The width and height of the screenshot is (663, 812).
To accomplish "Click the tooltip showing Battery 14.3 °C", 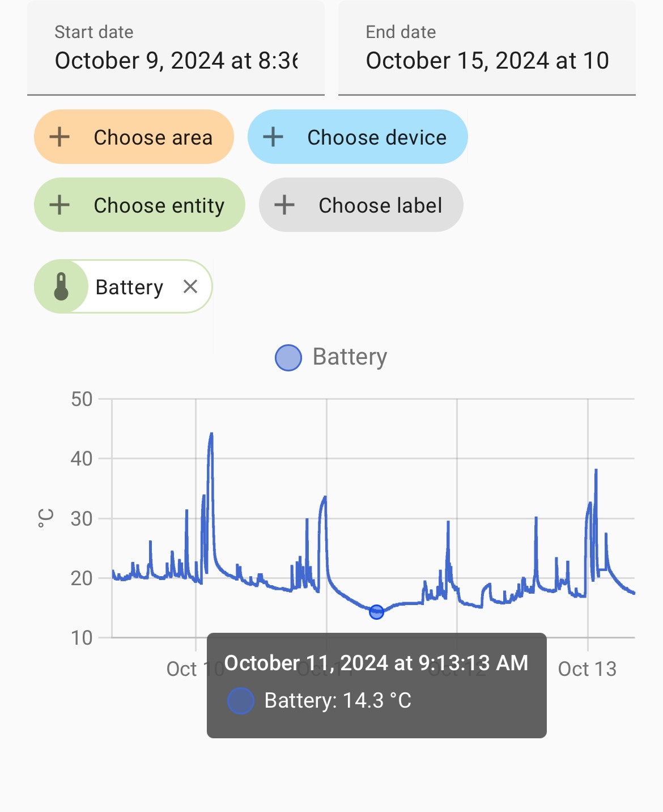I will click(x=377, y=686).
